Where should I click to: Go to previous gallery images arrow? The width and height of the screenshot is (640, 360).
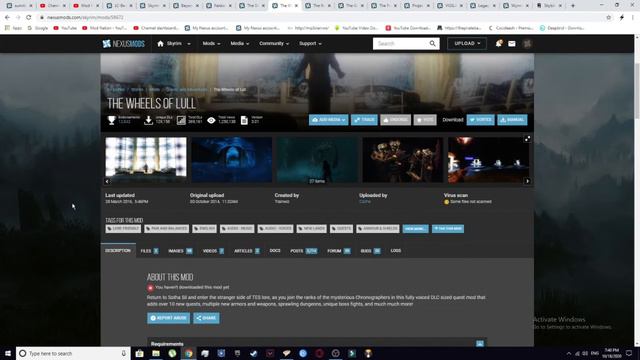[x=107, y=181]
